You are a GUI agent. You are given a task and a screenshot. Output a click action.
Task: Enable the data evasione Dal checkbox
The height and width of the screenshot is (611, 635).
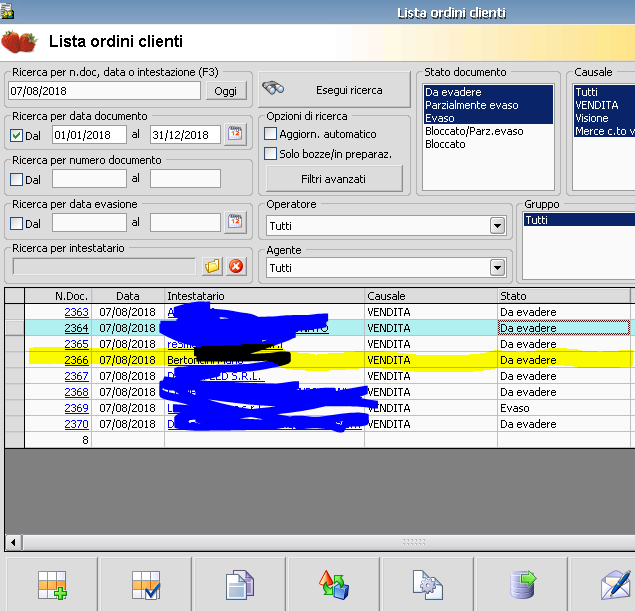pyautogui.click(x=16, y=224)
